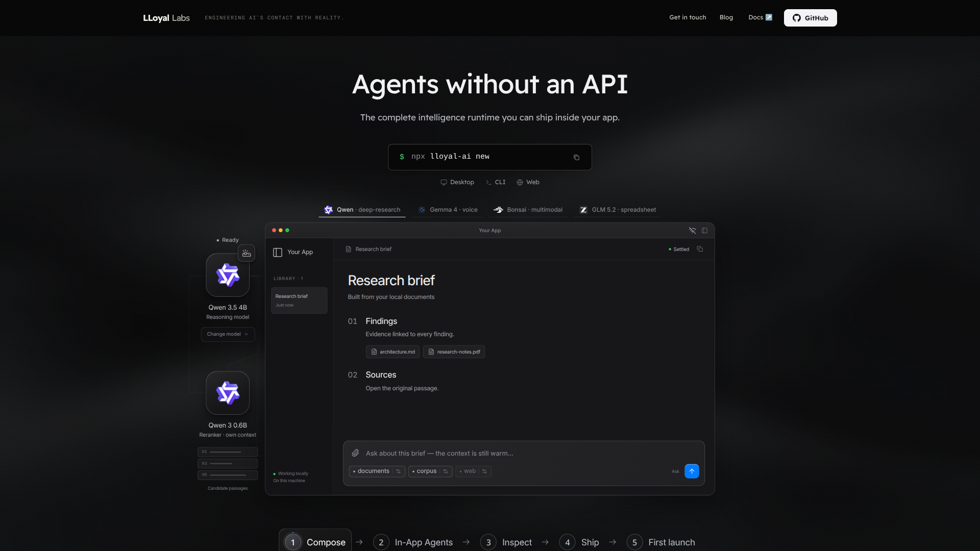Click the Sources section heading
The width and height of the screenshot is (980, 551).
click(381, 375)
